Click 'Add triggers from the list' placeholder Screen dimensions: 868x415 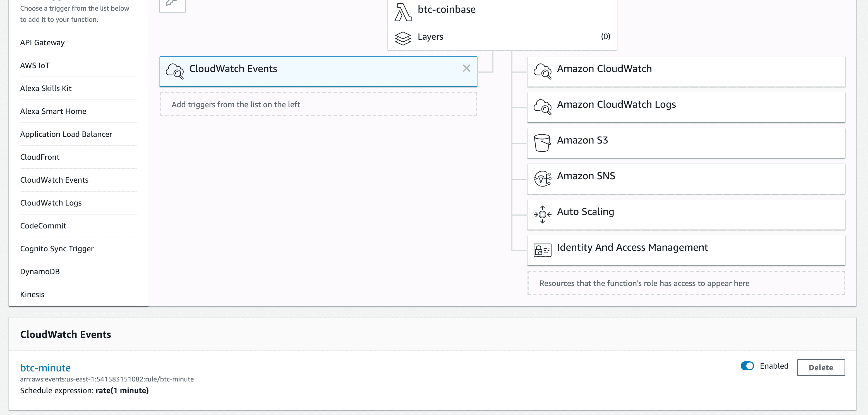318,104
